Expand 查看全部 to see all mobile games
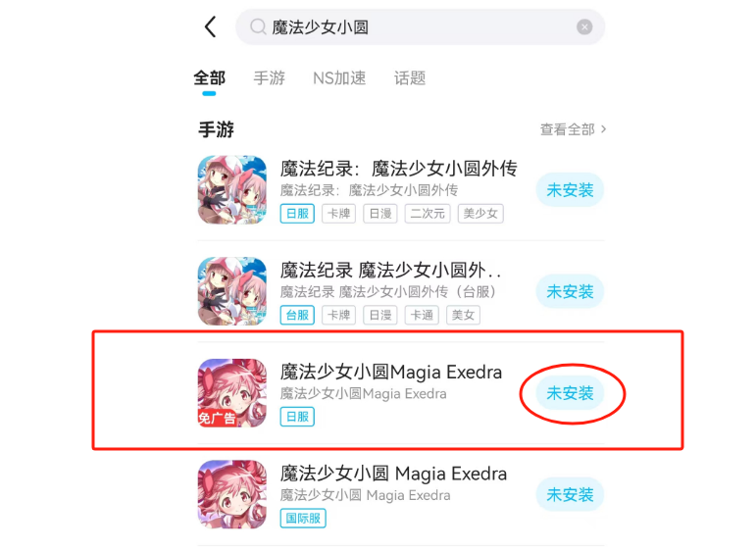Screen dimensions: 756x550 (573, 129)
